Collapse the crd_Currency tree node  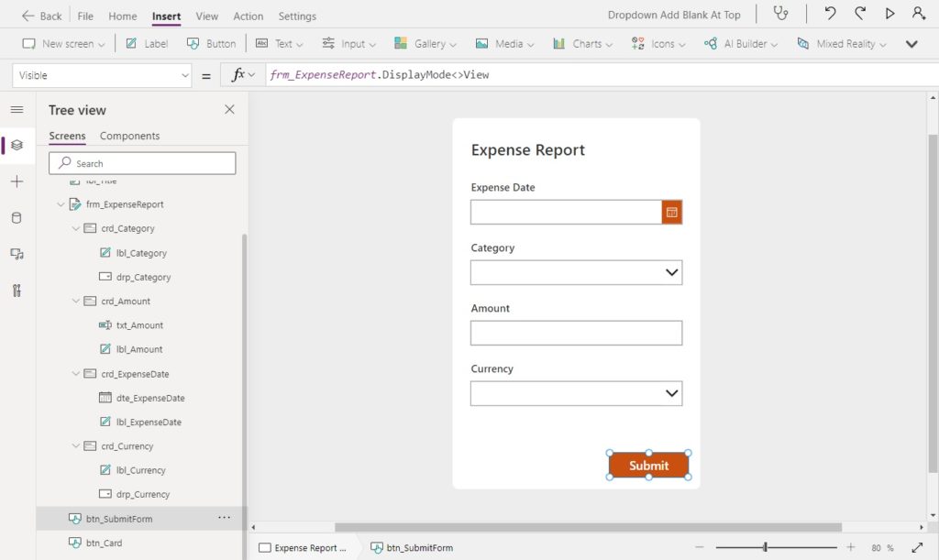click(75, 445)
